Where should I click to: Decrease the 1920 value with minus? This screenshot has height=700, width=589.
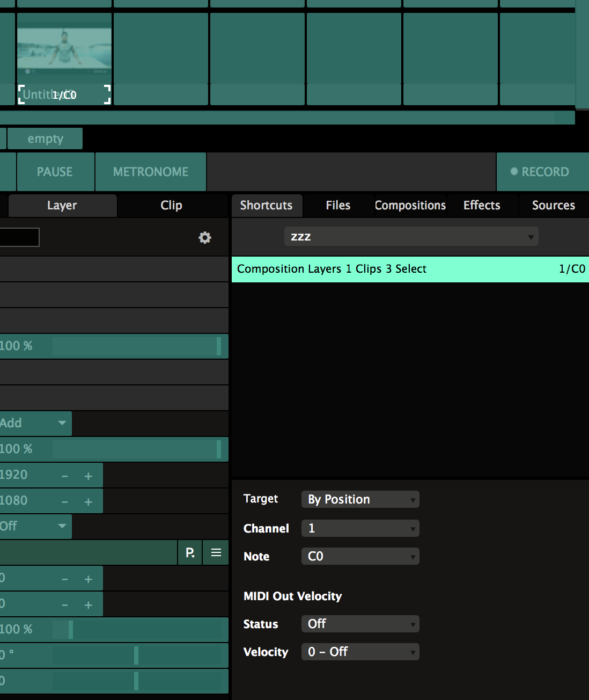pos(65,476)
